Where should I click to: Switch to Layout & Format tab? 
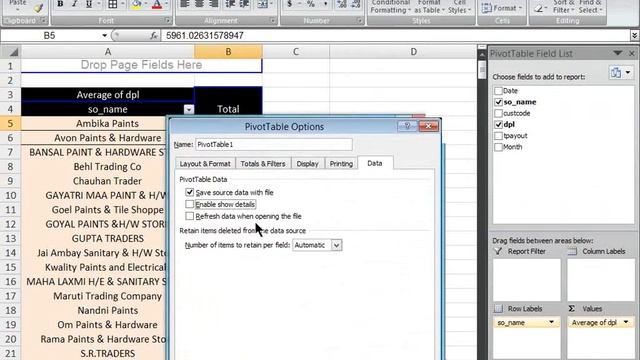(x=205, y=163)
